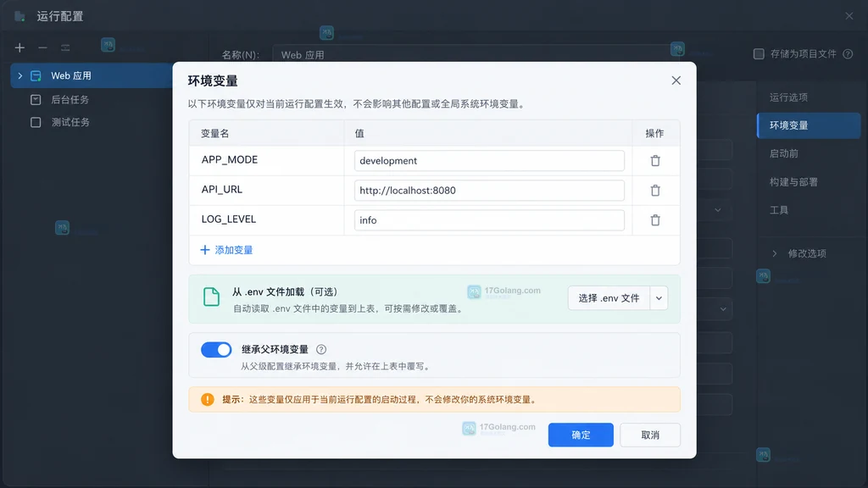Click the plus icon beside 添加变量

click(205, 250)
